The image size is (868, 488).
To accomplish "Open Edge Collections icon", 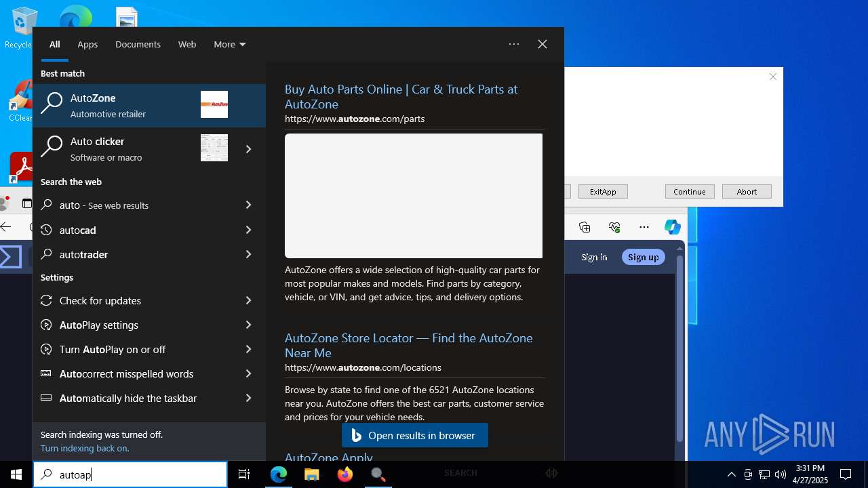I will pyautogui.click(x=585, y=227).
